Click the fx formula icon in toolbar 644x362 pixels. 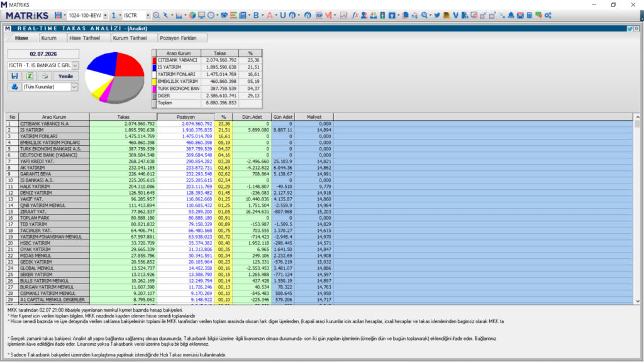355,15
